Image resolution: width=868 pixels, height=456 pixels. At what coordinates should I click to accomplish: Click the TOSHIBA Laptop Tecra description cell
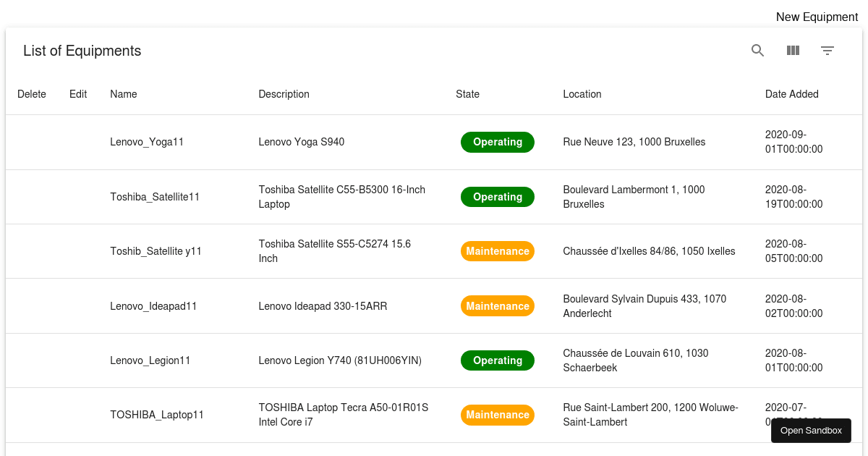coord(344,415)
